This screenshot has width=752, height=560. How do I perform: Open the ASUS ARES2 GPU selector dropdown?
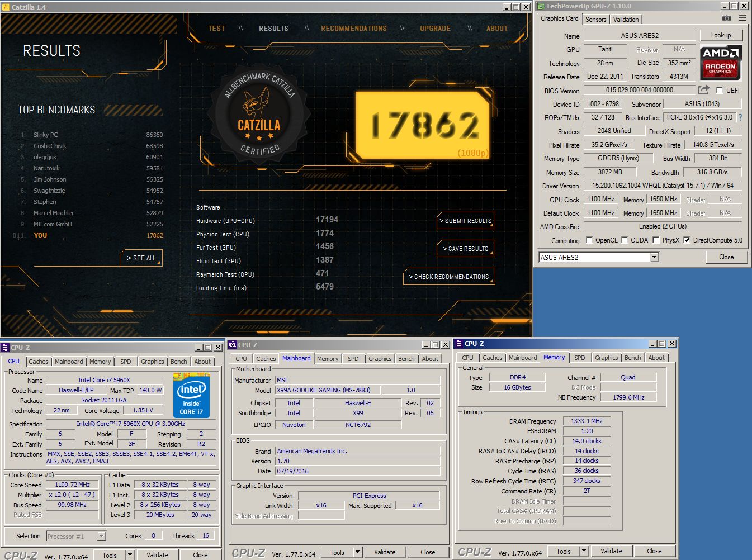[x=654, y=258]
